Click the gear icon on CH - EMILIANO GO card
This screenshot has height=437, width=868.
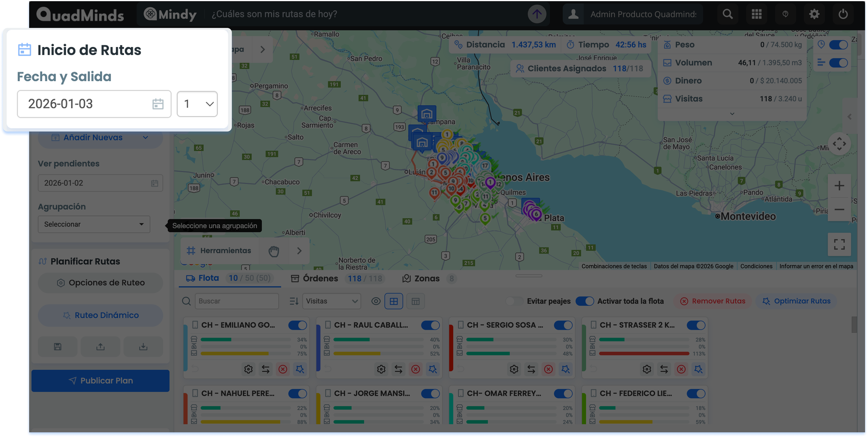[x=248, y=369]
